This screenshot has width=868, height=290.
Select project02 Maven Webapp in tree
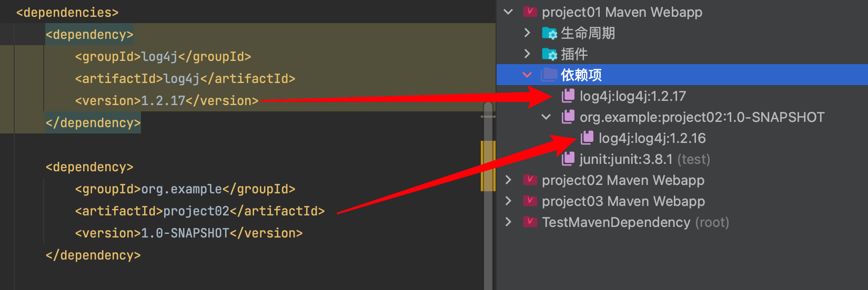click(623, 180)
